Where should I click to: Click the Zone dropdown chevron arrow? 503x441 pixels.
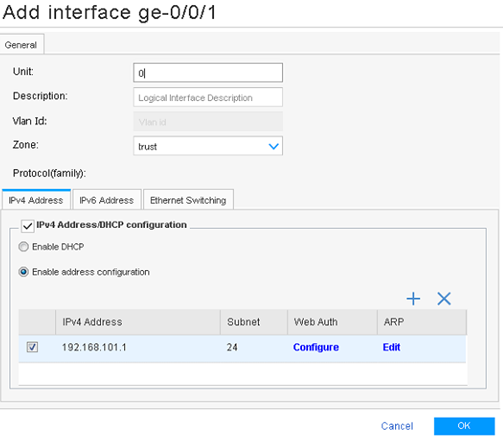tap(273, 146)
